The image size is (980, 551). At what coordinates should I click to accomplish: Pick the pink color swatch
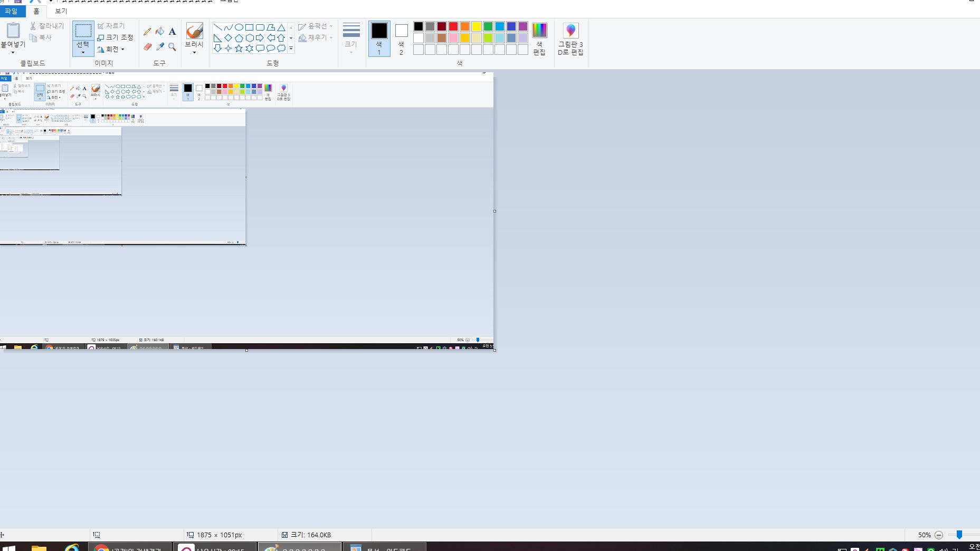point(453,38)
